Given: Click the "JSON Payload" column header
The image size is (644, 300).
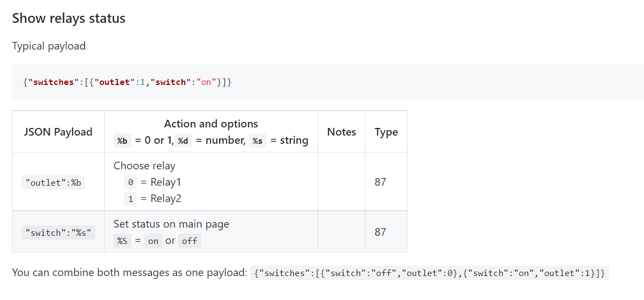Looking at the screenshot, I should coord(58,132).
